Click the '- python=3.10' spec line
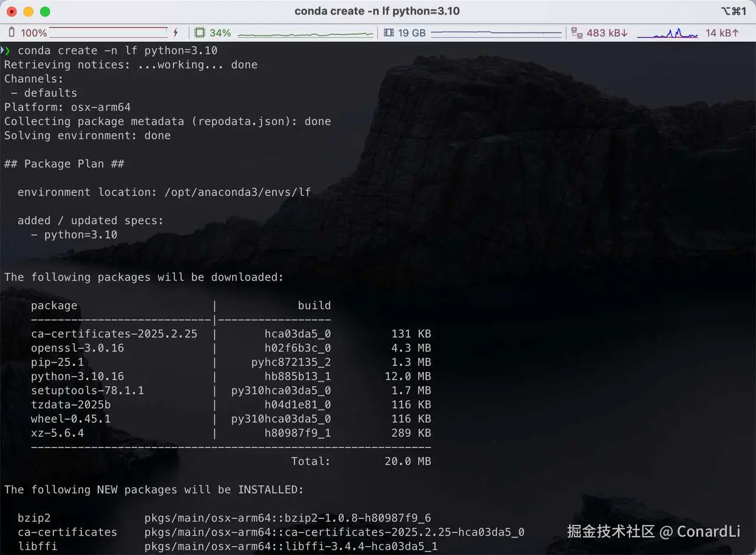756x555 pixels. pos(74,235)
